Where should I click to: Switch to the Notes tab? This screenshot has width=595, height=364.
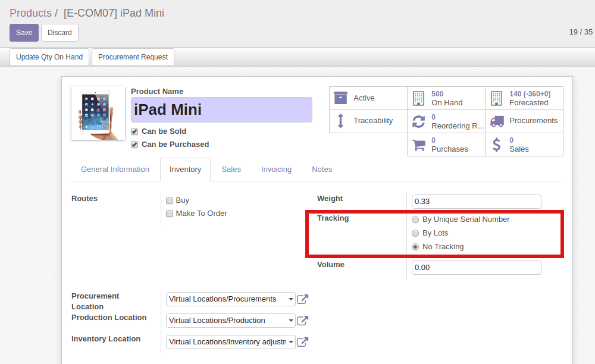click(x=322, y=170)
